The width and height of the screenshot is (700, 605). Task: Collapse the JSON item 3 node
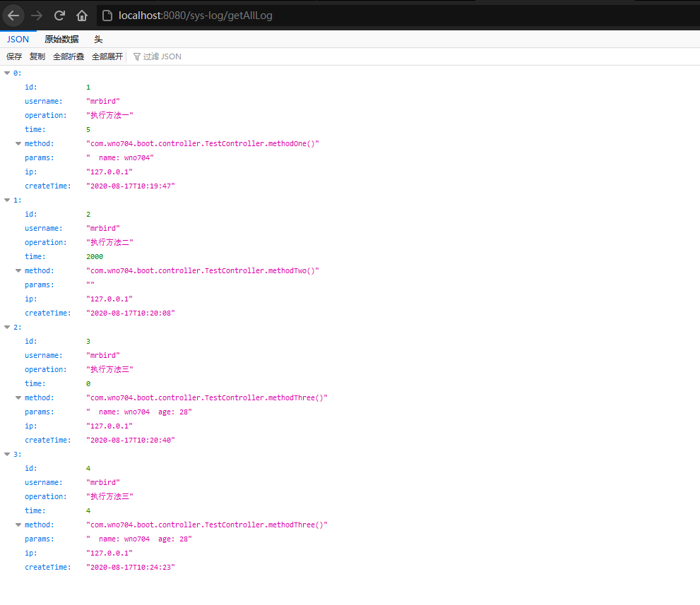(7, 454)
